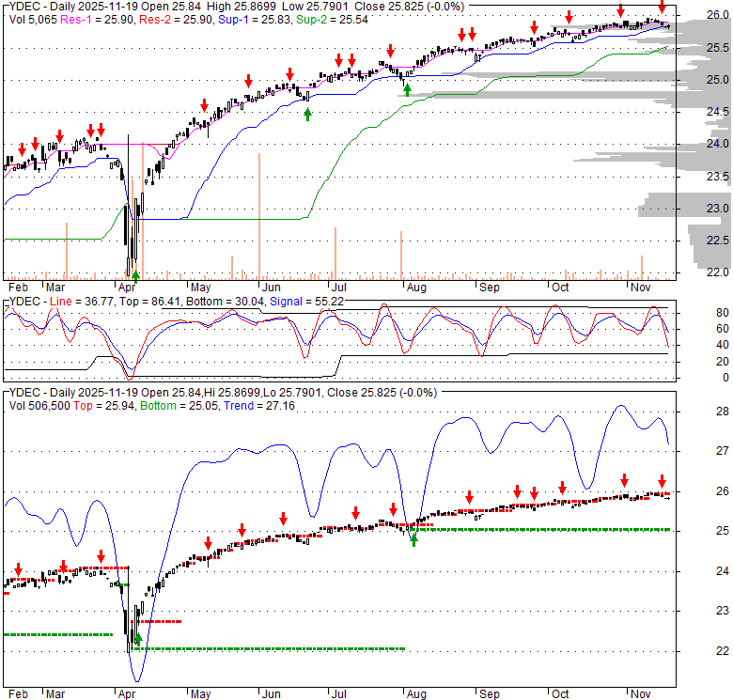Click the last red down arrow in November, top chart

coord(662,8)
